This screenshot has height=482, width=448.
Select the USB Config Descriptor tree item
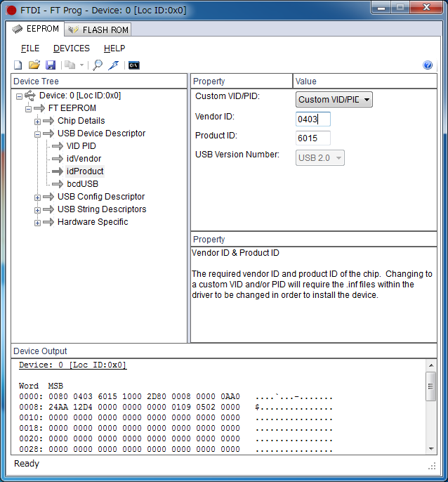[101, 197]
